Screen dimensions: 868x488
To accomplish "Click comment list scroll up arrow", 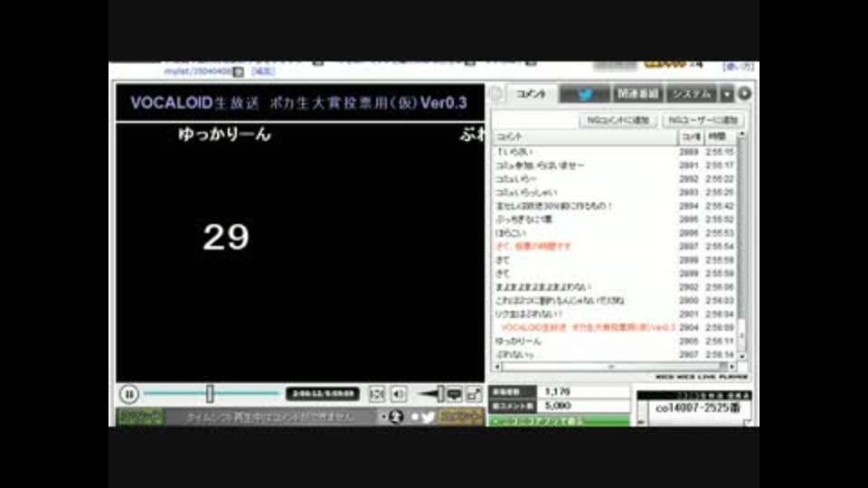I will (741, 135).
